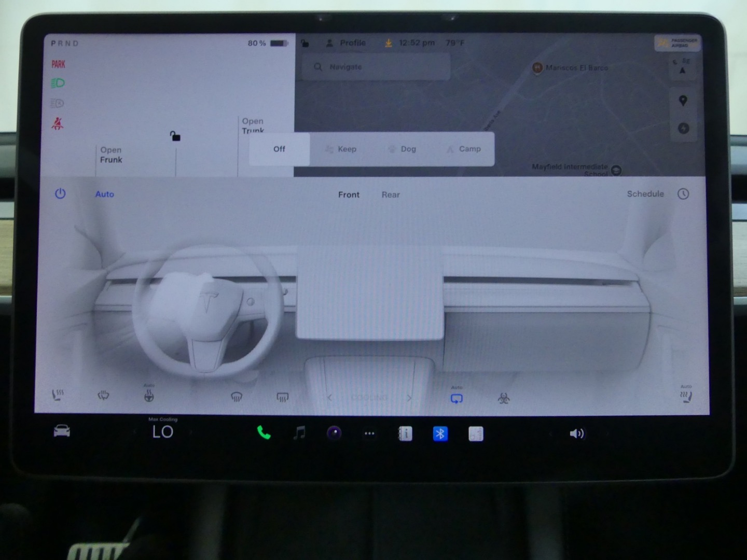Toggle the steering wheel heater
Image resolution: width=747 pixels, height=560 pixels.
(149, 397)
